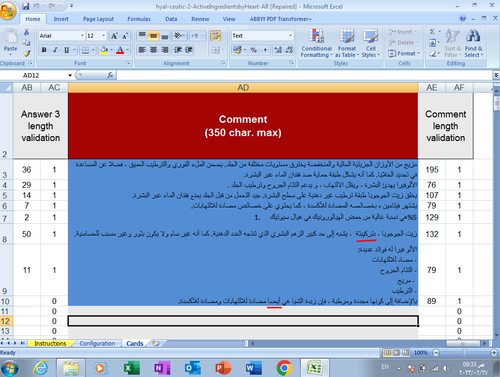Insert a new worksheet tab icon
The height and width of the screenshot is (377, 500).
pyautogui.click(x=155, y=343)
